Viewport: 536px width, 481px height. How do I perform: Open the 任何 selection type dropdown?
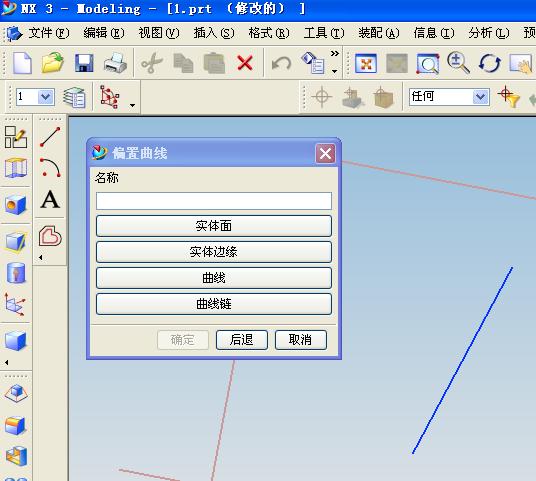pos(481,97)
